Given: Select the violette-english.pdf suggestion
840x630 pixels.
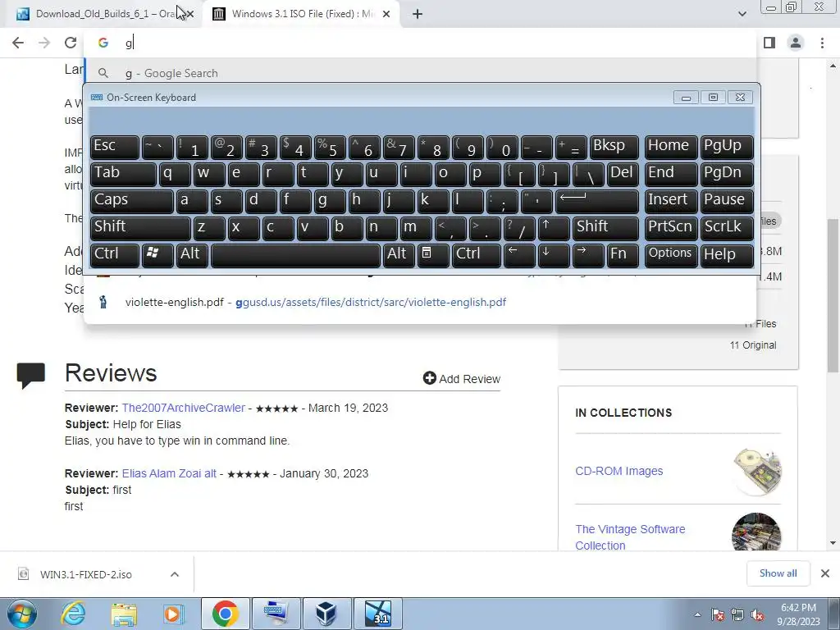Looking at the screenshot, I should coord(420,302).
